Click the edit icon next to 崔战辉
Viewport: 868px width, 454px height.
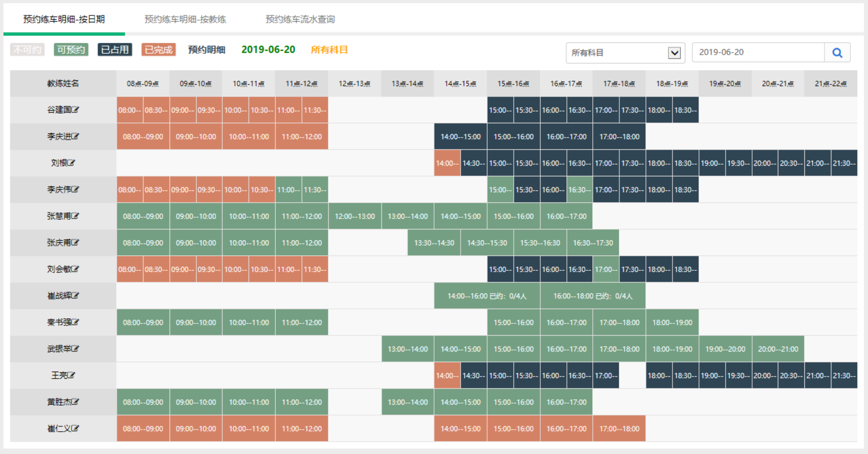pyautogui.click(x=75, y=295)
